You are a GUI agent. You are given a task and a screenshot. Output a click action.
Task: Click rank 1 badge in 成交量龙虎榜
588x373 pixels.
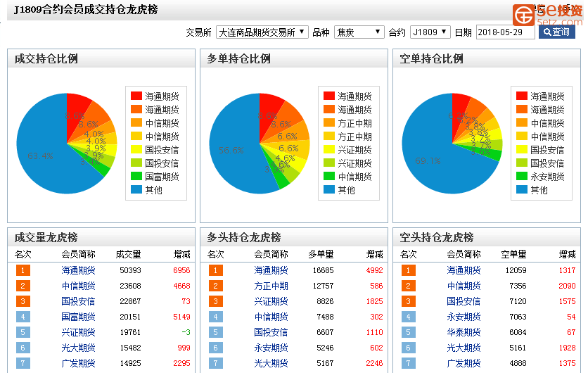(x=23, y=270)
